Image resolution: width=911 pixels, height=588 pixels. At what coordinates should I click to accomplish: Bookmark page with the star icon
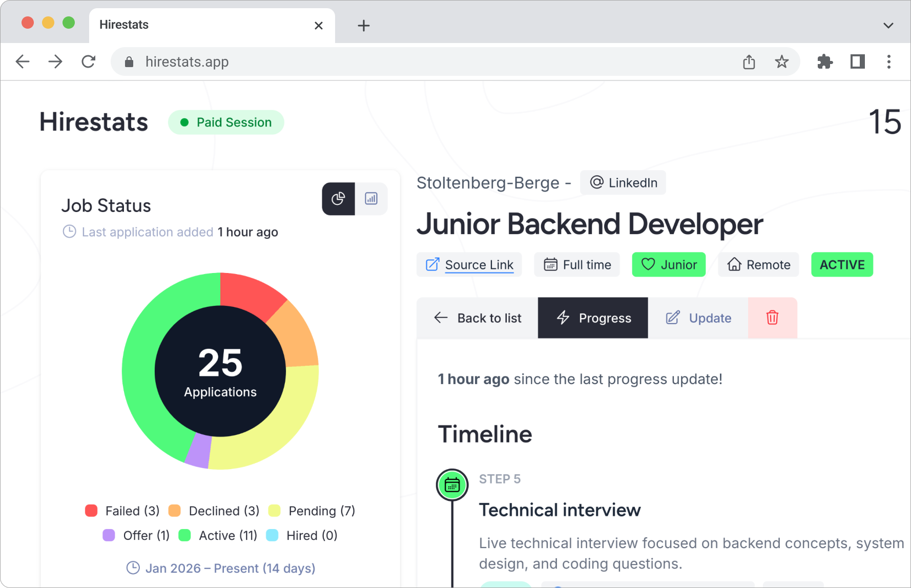pos(781,62)
